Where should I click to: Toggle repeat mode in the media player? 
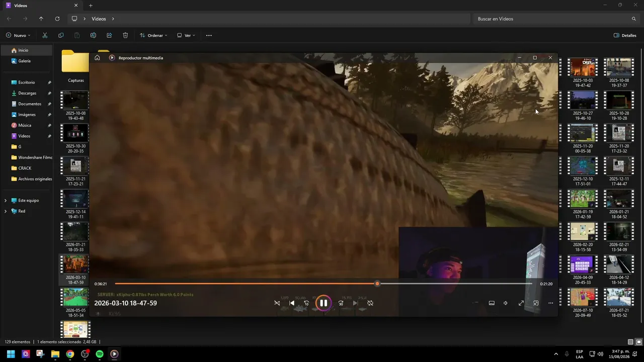tap(370, 303)
